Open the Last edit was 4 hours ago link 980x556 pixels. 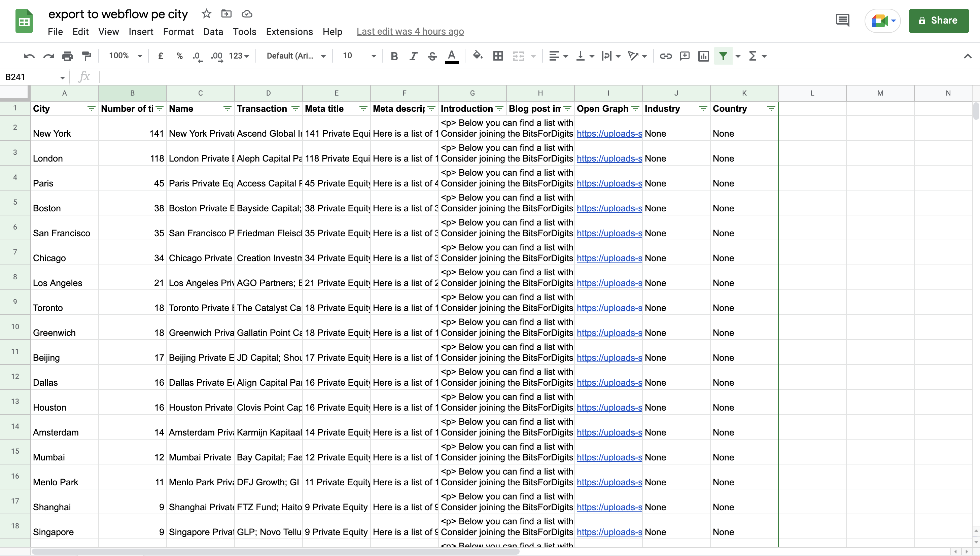410,32
